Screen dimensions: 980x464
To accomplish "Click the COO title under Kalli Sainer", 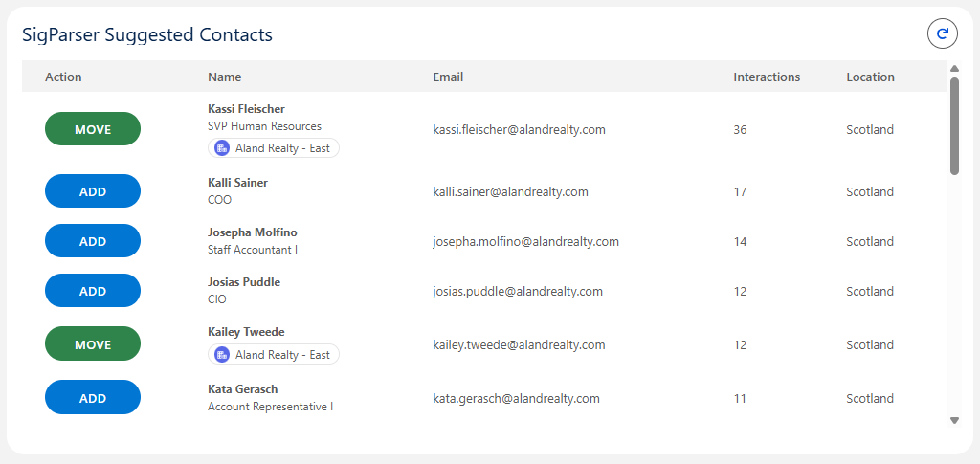I will [x=219, y=200].
